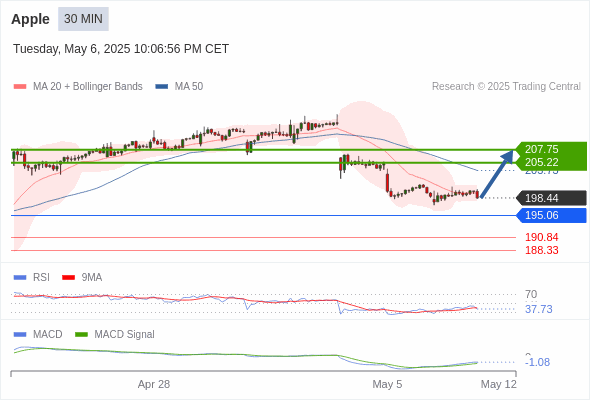
Task: Click the May 5 date axis label
Action: click(387, 384)
